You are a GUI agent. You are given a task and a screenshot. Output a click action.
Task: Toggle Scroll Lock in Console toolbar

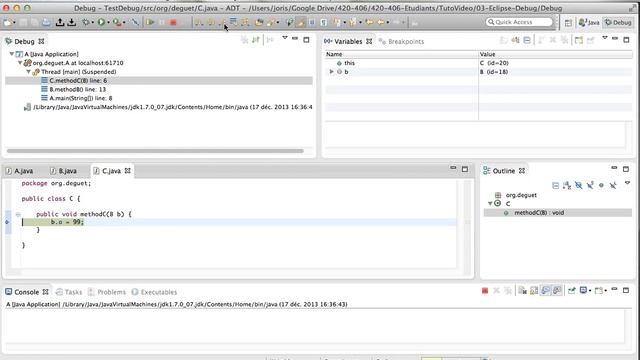pyautogui.click(x=534, y=291)
